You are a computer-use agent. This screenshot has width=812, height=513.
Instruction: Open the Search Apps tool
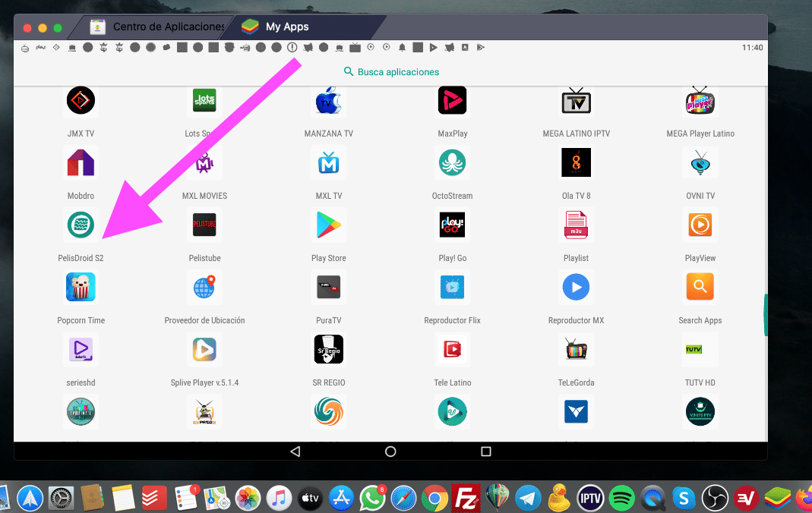(x=700, y=287)
